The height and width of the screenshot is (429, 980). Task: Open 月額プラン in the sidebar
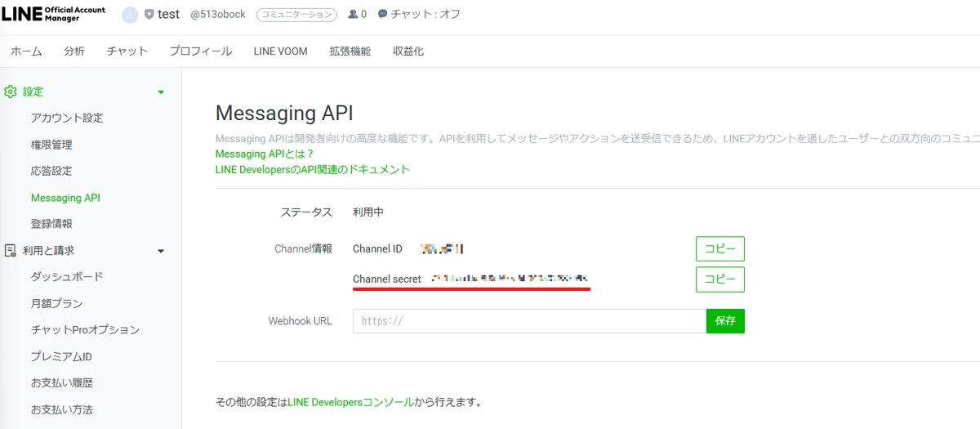56,303
